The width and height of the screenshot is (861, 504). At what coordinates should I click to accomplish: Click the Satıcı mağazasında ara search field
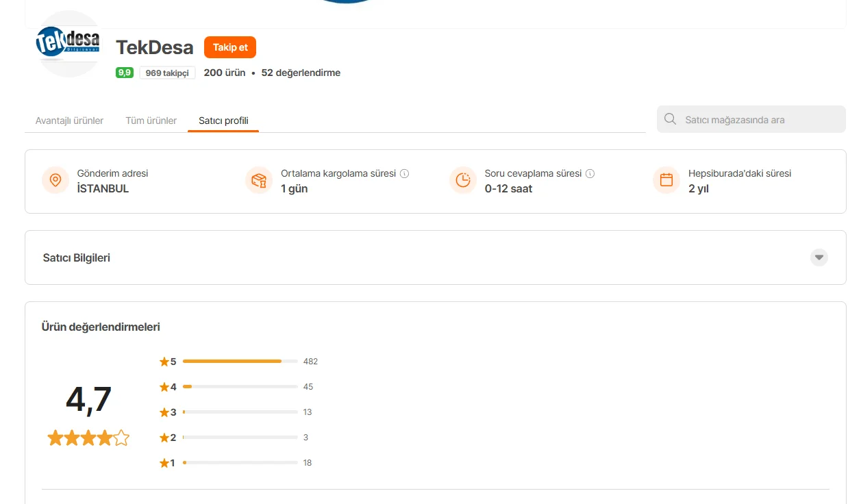coord(751,119)
